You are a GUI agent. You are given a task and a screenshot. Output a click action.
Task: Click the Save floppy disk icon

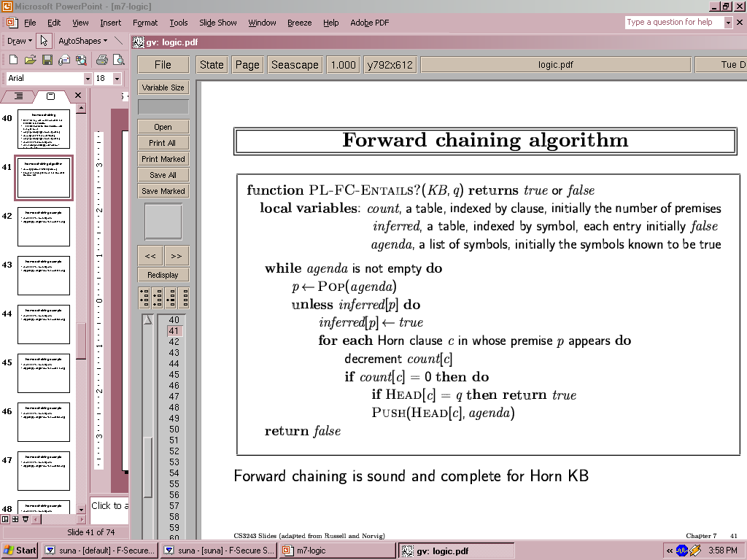[47, 60]
